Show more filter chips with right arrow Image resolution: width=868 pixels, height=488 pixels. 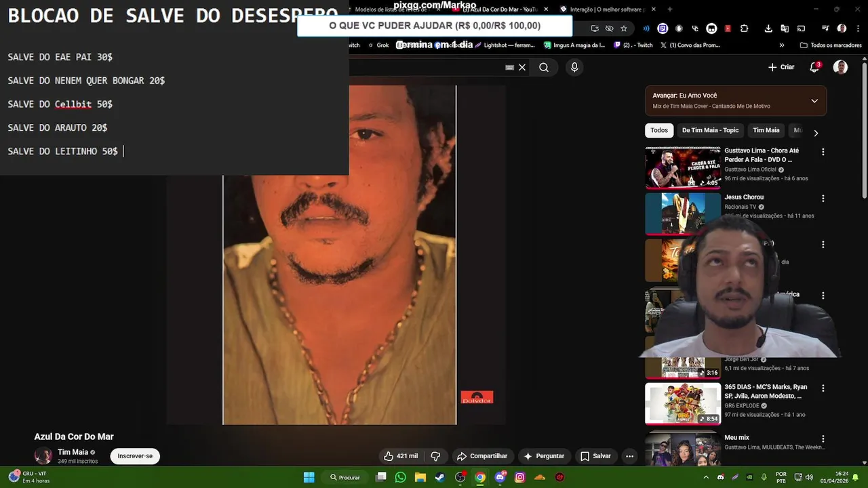click(816, 133)
